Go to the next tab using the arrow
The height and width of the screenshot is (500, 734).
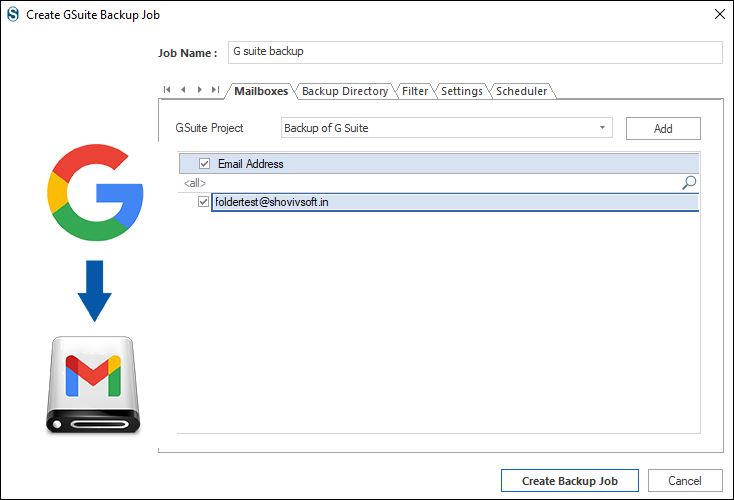(199, 89)
